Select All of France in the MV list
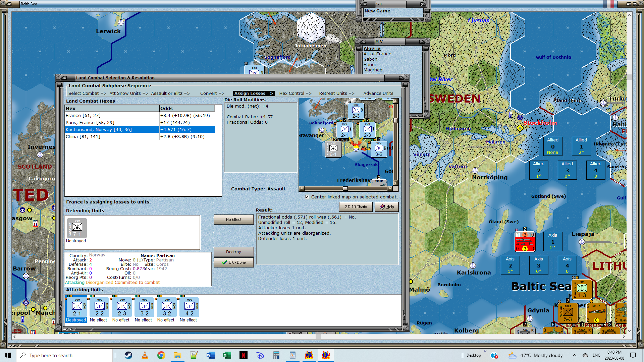Viewport: 644px width, 362px height. pos(377,54)
